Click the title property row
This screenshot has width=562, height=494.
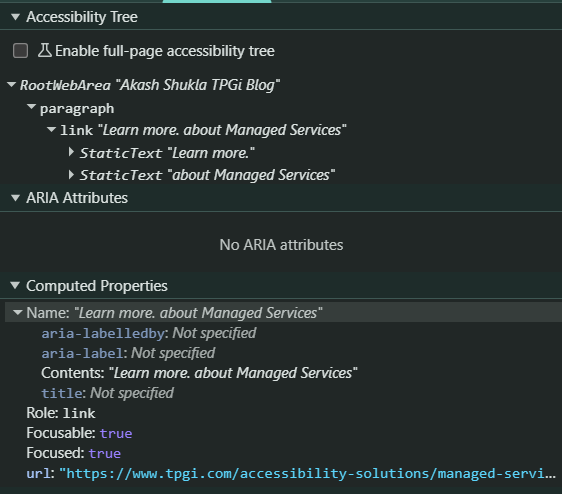pos(108,393)
